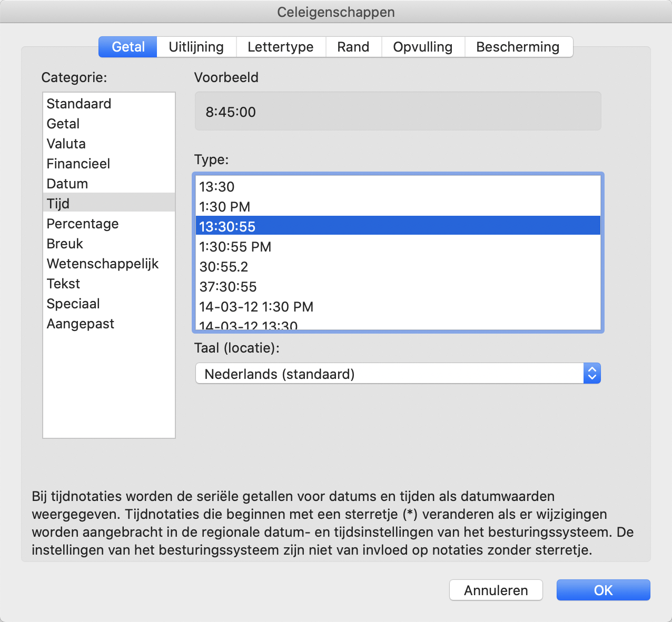This screenshot has height=622, width=672.
Task: Select the 37:30:55 time type
Action: [398, 287]
